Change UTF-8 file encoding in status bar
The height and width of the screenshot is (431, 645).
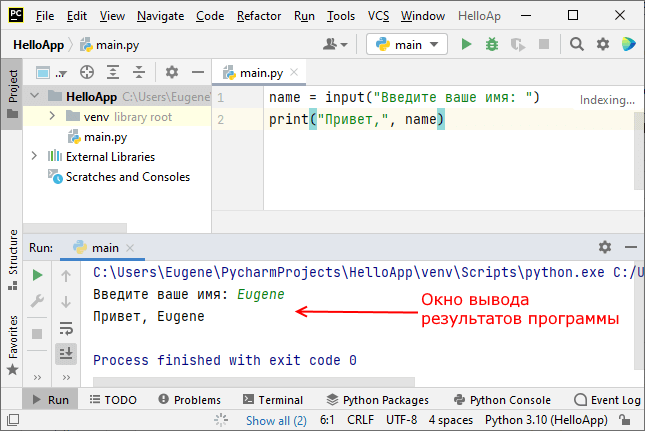pyautogui.click(x=401, y=420)
